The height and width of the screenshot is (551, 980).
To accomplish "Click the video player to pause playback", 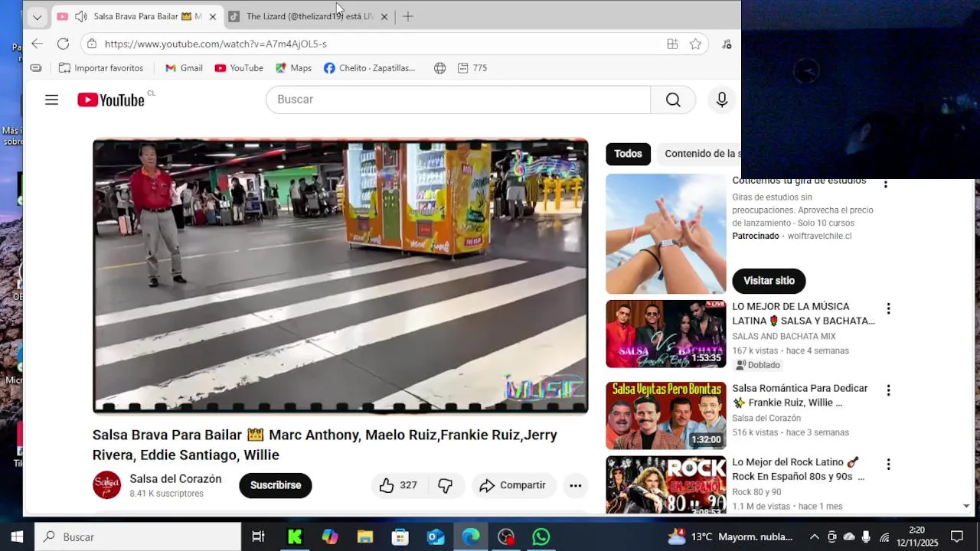I will tap(340, 276).
